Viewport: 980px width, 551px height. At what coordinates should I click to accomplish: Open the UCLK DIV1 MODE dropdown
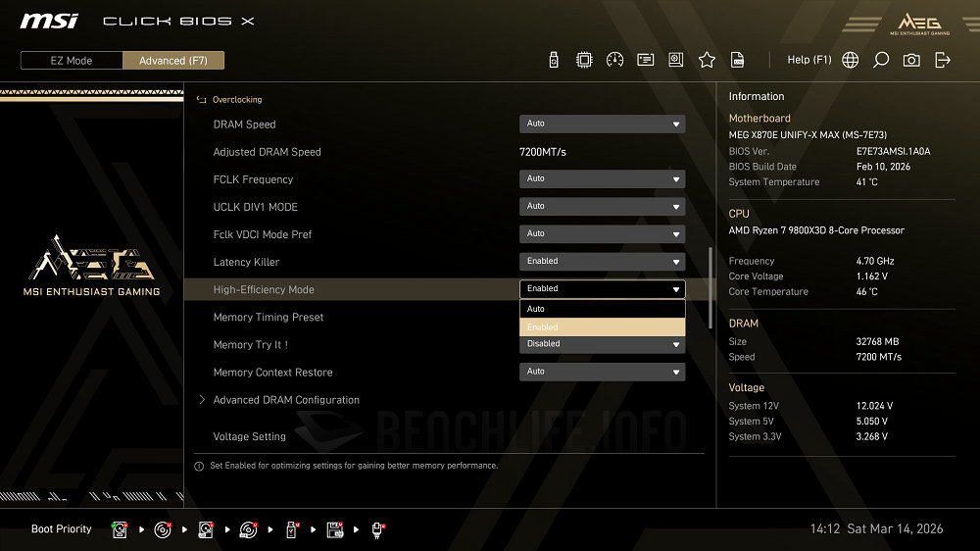click(602, 207)
